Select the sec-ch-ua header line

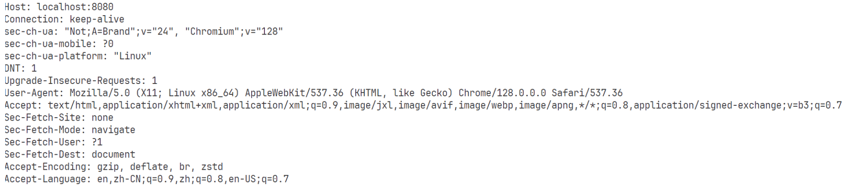144,32
